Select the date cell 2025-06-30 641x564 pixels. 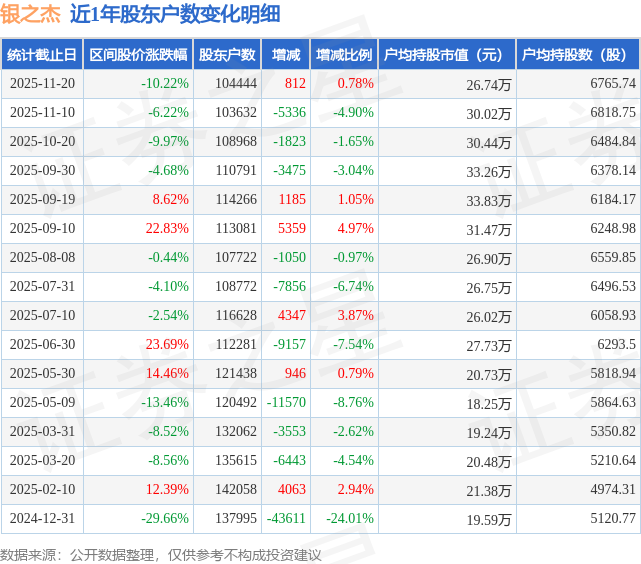coord(43,345)
